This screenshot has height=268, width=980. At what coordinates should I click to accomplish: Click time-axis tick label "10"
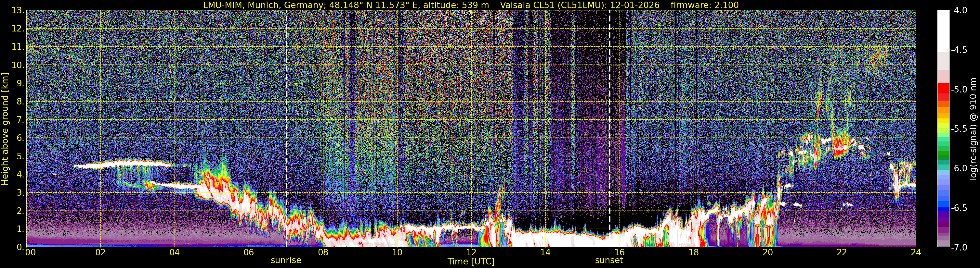[397, 252]
